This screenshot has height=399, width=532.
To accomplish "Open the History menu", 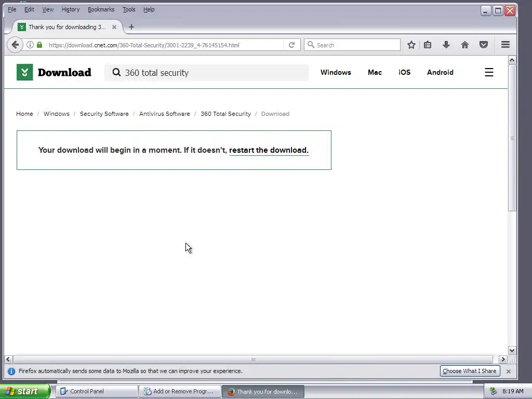I will (x=71, y=9).
